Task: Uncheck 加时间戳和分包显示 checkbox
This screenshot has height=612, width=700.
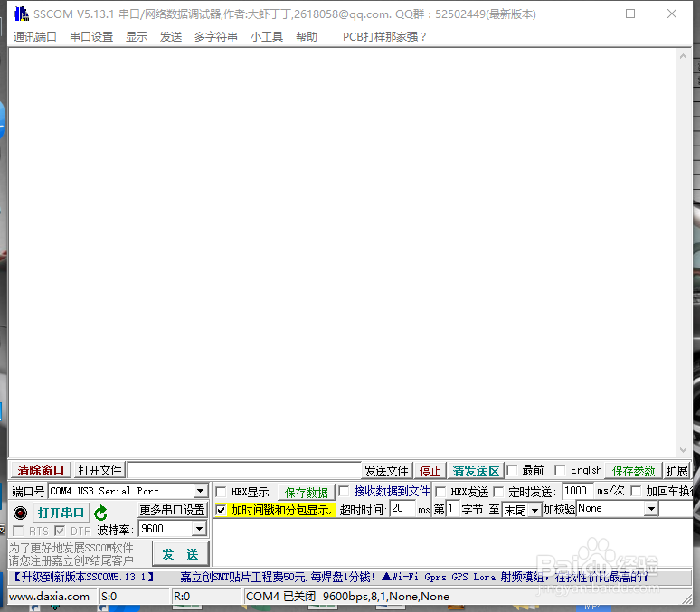Action: coord(221,509)
